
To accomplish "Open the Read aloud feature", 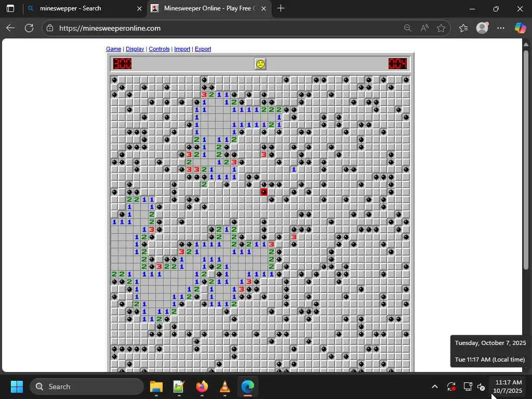I will [x=424, y=28].
